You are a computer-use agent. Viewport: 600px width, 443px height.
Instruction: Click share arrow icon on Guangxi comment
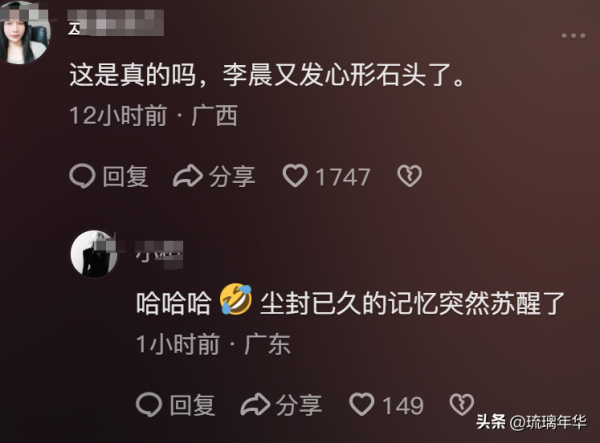(x=188, y=176)
